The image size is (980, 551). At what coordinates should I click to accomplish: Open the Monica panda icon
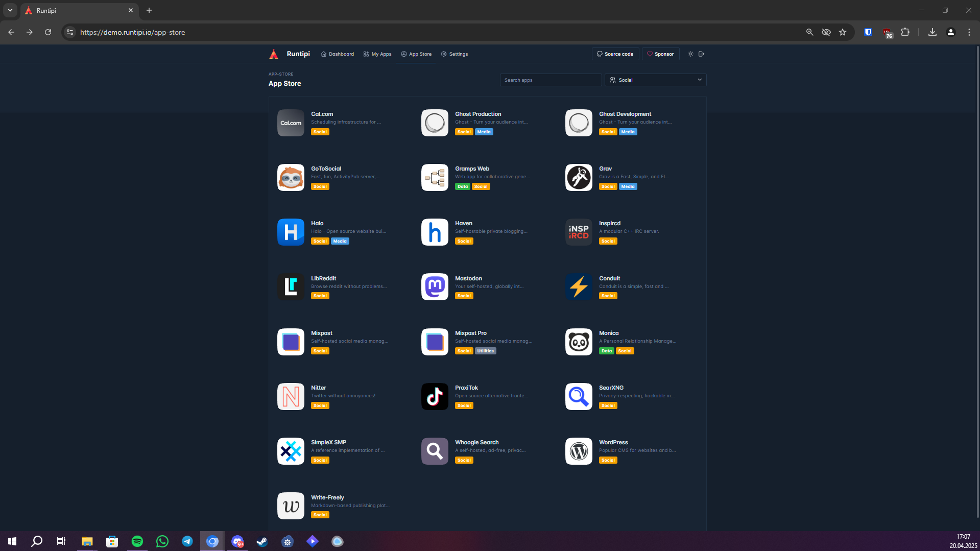(579, 342)
